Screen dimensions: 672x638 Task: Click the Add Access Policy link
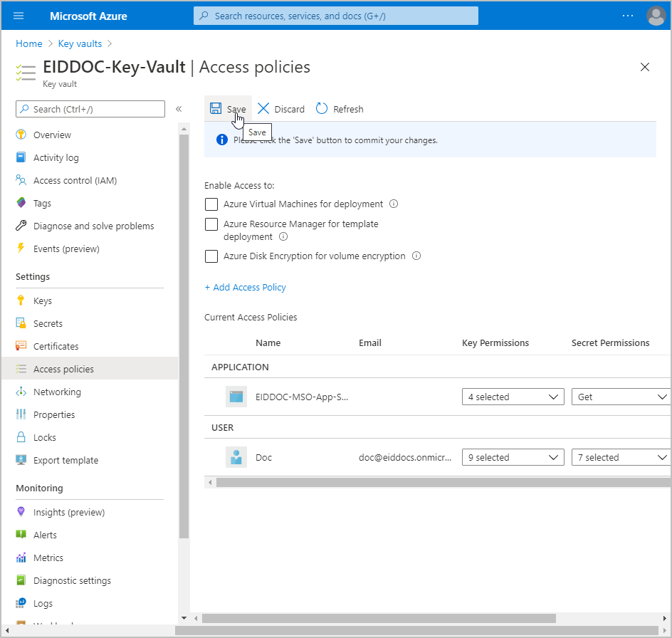pyautogui.click(x=245, y=288)
